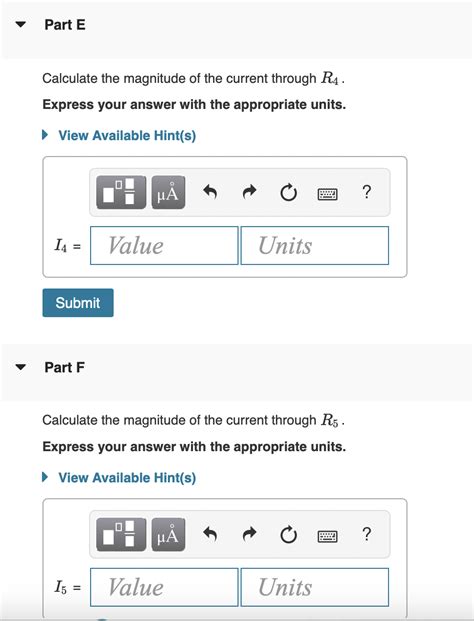Click the I4 Value input field

coord(164,246)
